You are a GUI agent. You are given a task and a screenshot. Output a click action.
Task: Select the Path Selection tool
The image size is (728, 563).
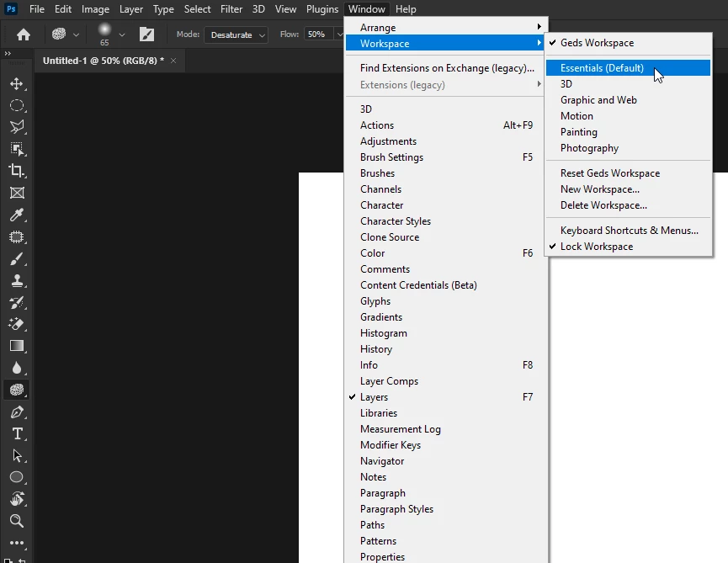tap(17, 456)
